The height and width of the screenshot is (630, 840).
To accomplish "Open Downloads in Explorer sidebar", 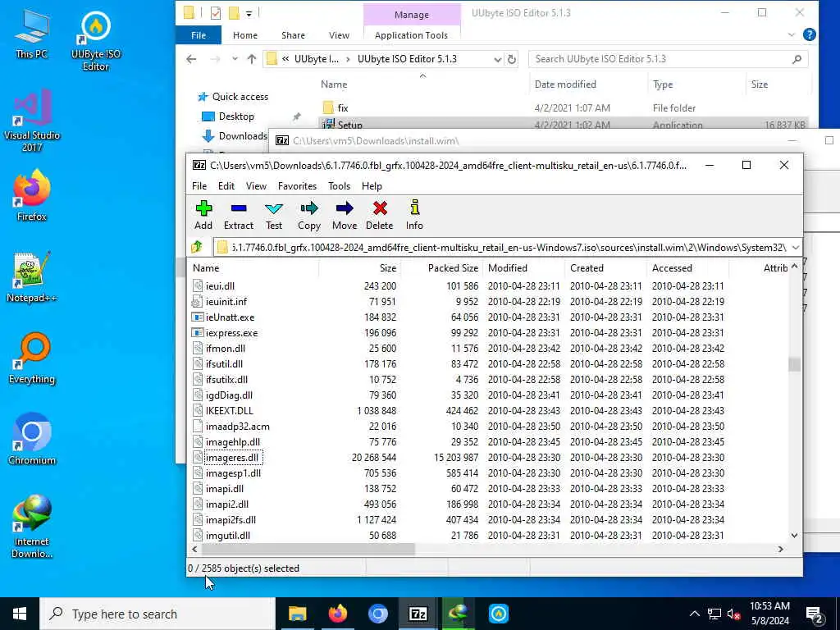I will pos(243,136).
